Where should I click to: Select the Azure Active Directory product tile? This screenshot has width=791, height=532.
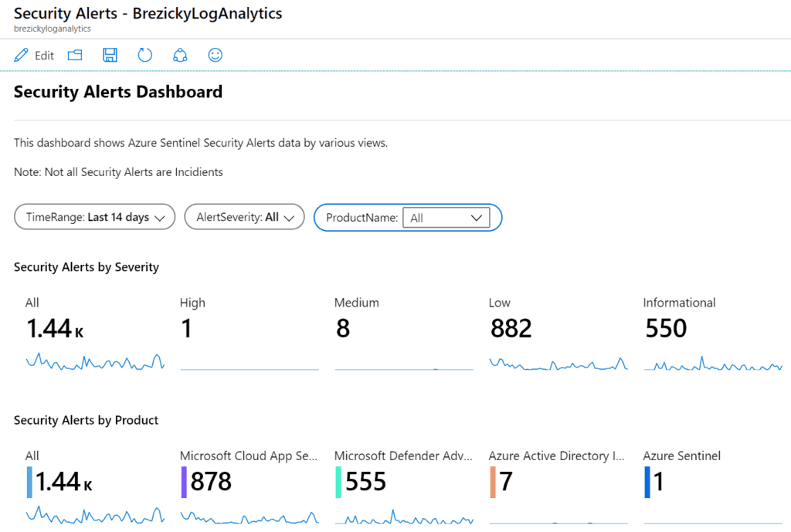point(558,486)
